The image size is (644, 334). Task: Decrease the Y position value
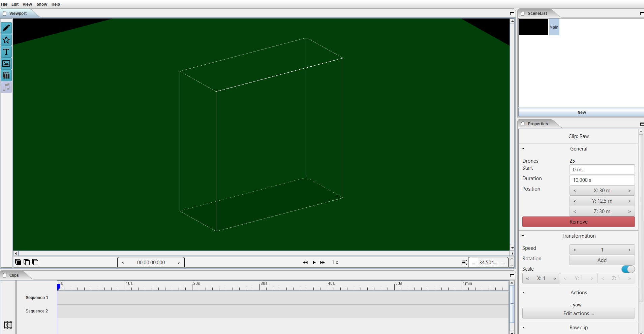point(575,201)
